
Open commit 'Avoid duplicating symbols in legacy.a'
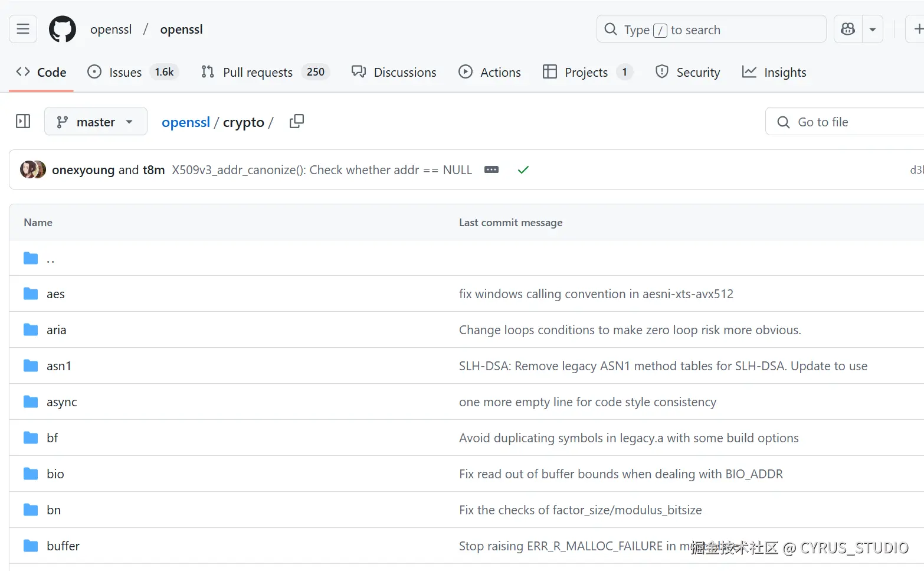[629, 438]
